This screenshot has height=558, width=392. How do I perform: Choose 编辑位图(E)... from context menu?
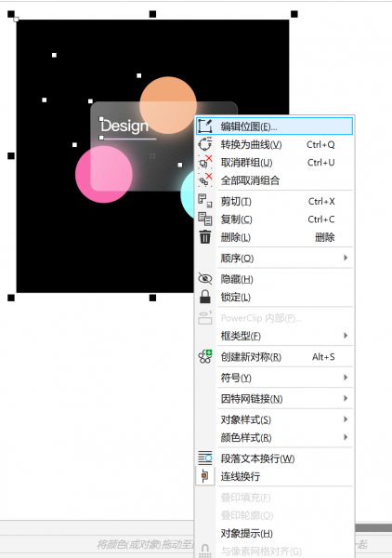tap(274, 126)
